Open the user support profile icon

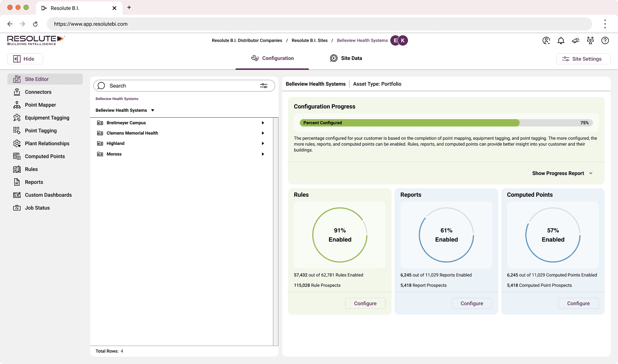tap(546, 41)
